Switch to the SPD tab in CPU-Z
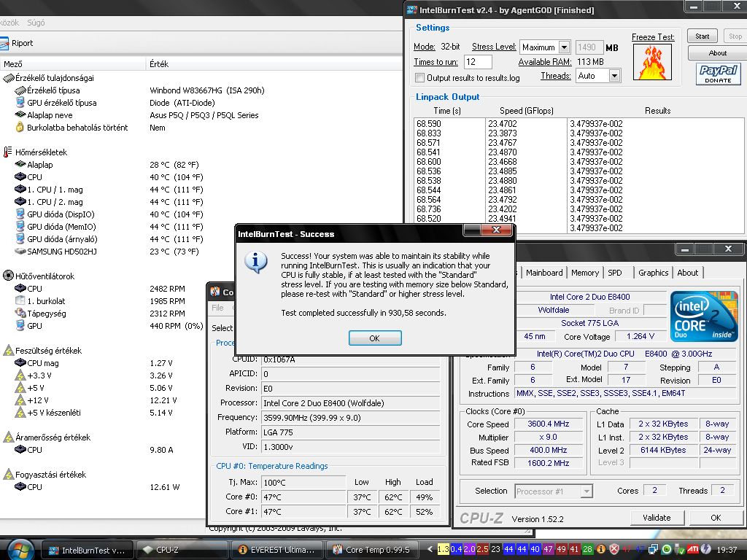Screen dimensions: 747x560 tap(614, 273)
